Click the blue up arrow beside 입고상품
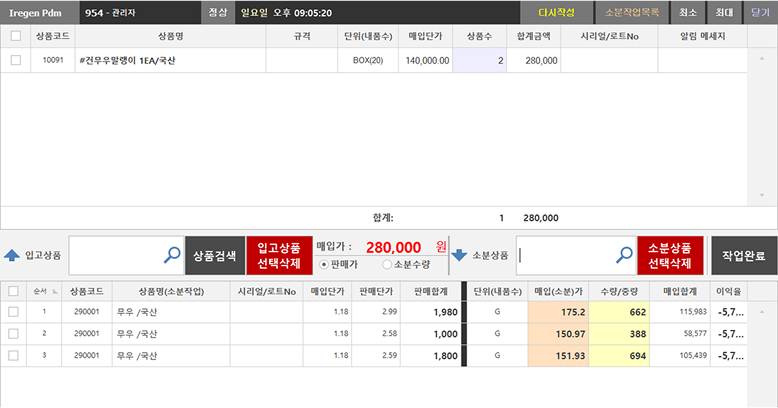The image size is (778, 408). pyautogui.click(x=12, y=255)
